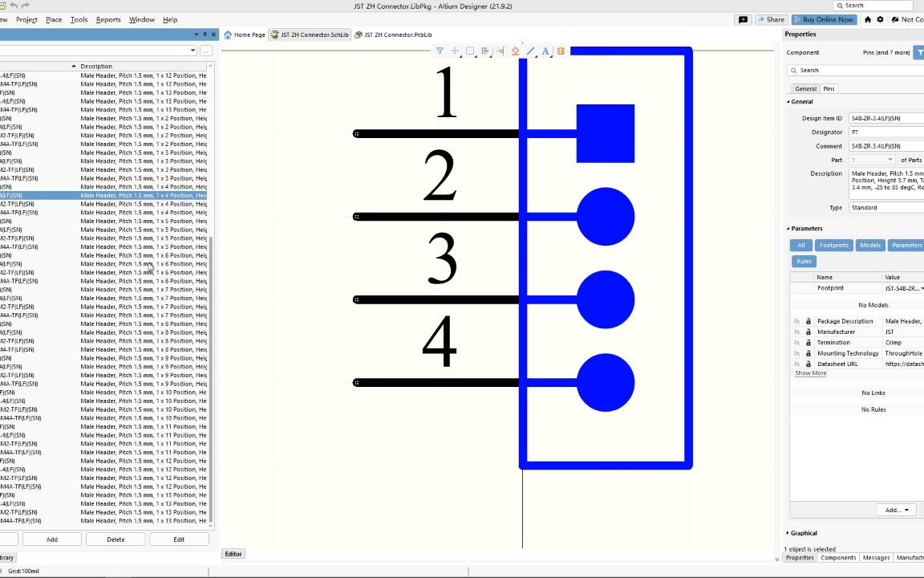Open the Add parameter dropdown
Image resolution: width=924 pixels, height=578 pixels.
(896, 511)
